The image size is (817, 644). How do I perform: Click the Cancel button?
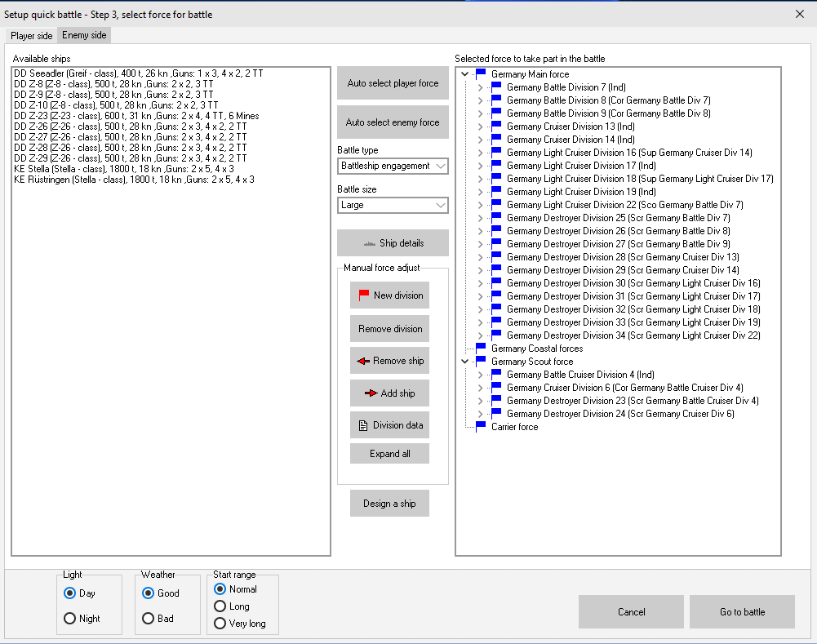[x=631, y=611]
